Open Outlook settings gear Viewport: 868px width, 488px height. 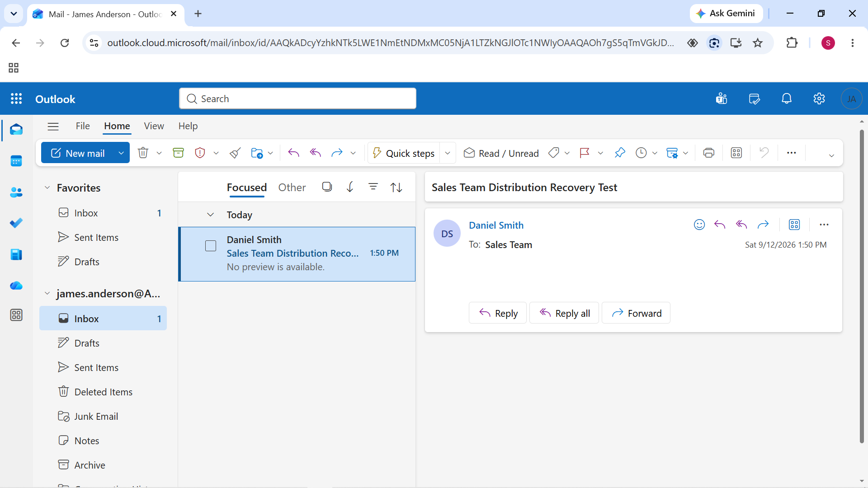click(x=819, y=99)
